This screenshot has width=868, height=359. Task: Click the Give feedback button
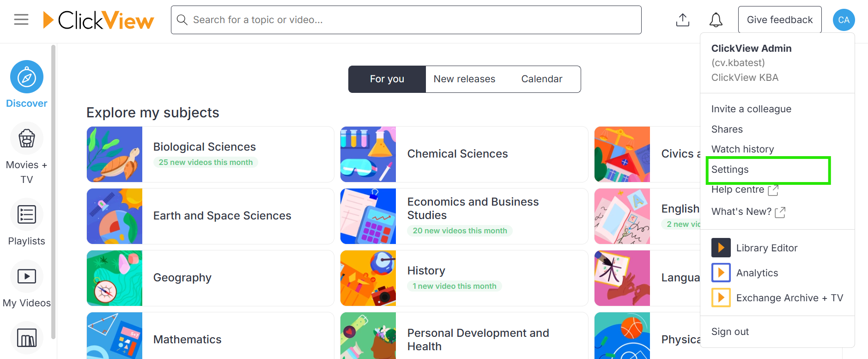[x=780, y=20]
